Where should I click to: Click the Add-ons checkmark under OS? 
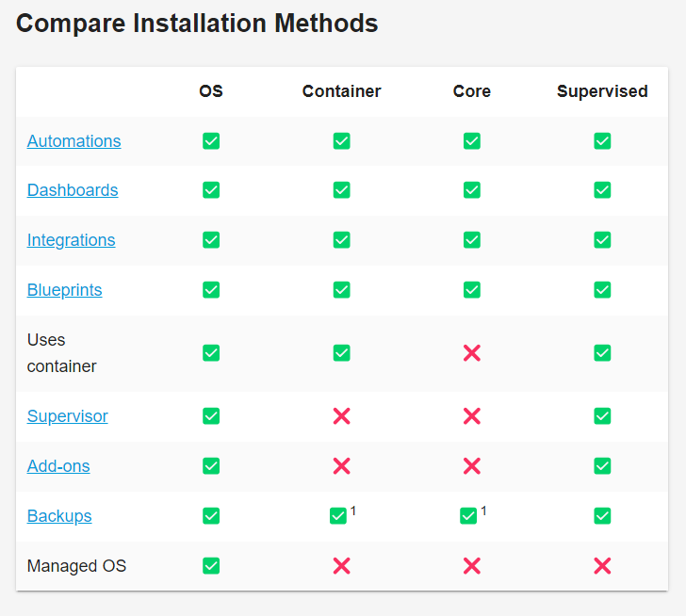coord(211,466)
